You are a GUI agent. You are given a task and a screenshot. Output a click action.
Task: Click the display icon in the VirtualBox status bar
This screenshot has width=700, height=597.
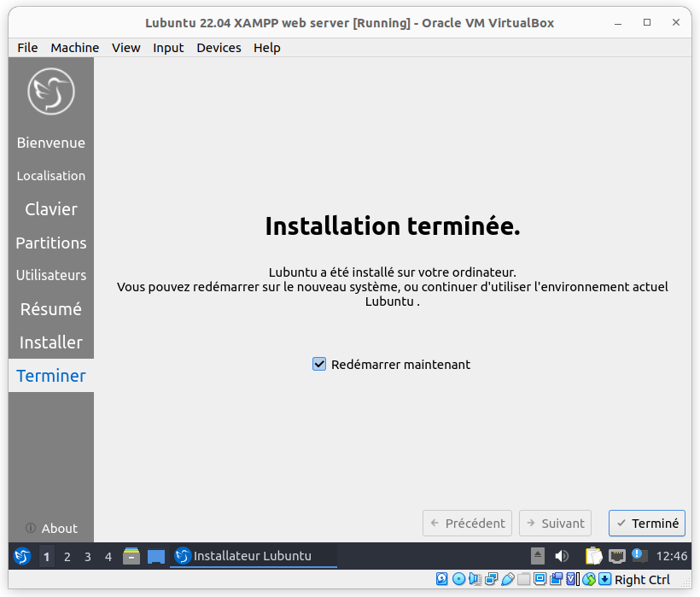[540, 579]
